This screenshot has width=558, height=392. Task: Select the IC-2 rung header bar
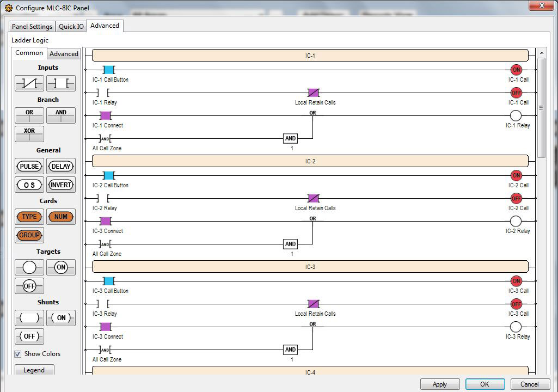[310, 161]
